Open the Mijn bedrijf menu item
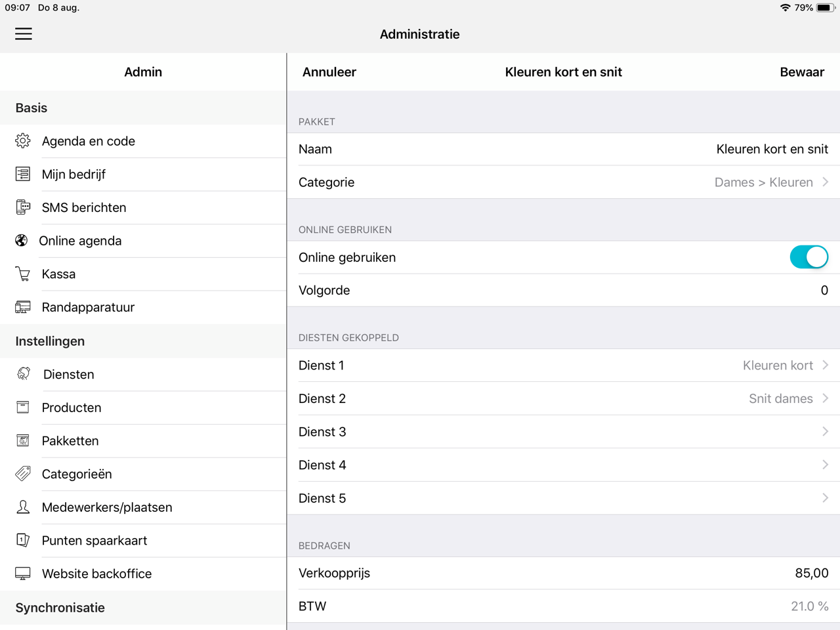Screen dimensions: 840x630 click(x=143, y=175)
